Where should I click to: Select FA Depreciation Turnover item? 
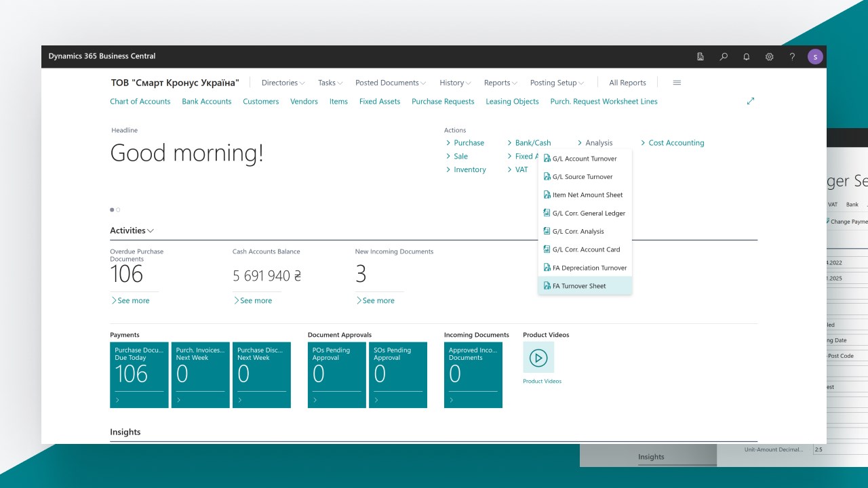pyautogui.click(x=585, y=268)
